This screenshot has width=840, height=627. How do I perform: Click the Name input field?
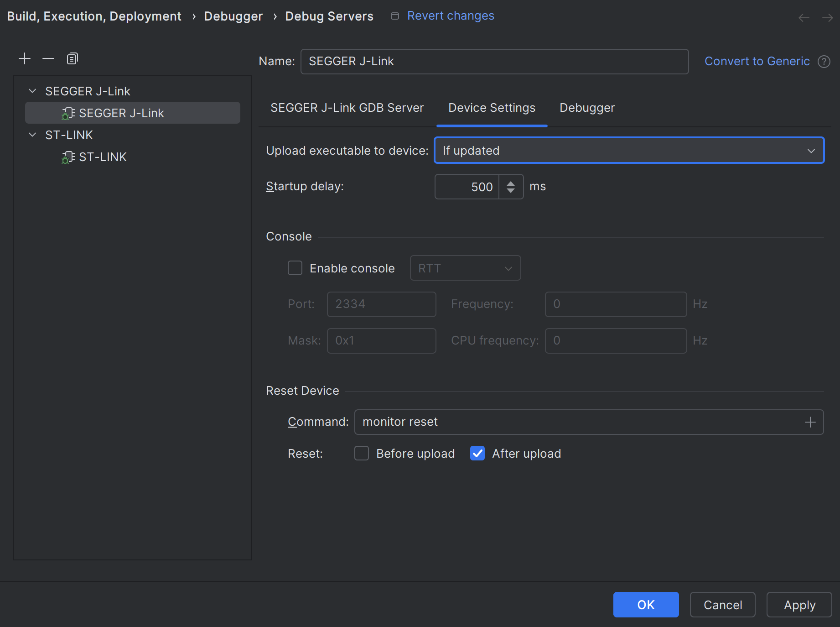[494, 62]
